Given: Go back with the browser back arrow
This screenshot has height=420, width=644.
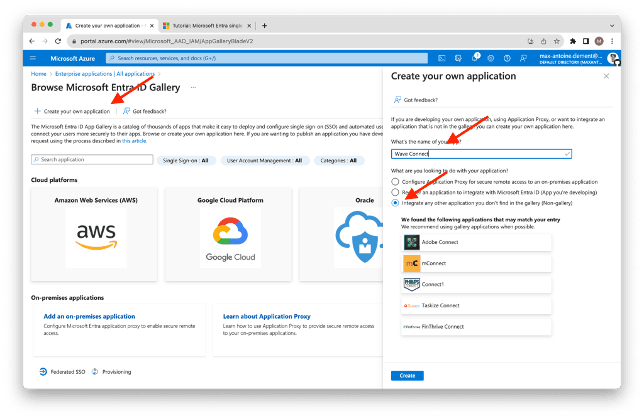Looking at the screenshot, I should coord(32,41).
